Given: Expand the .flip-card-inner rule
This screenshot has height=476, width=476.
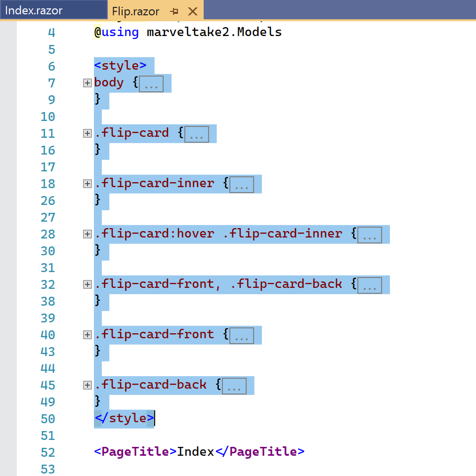Looking at the screenshot, I should [x=87, y=184].
